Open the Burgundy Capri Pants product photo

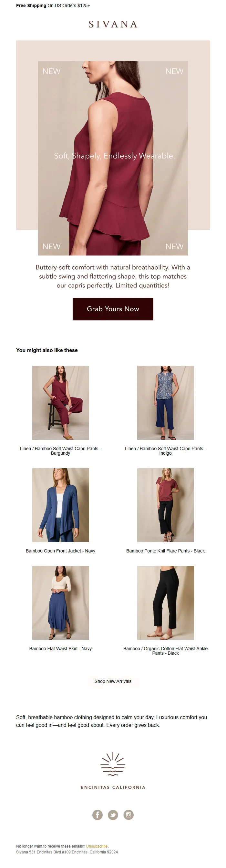[x=61, y=403]
